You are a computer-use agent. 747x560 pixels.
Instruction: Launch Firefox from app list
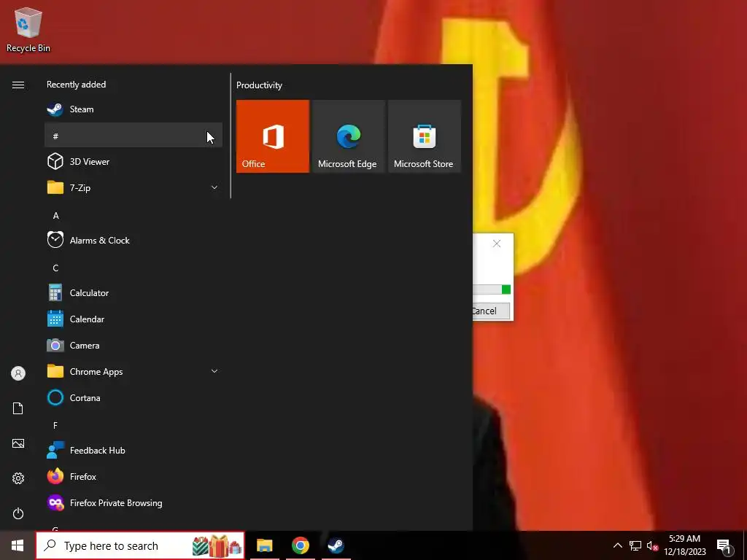133,476
